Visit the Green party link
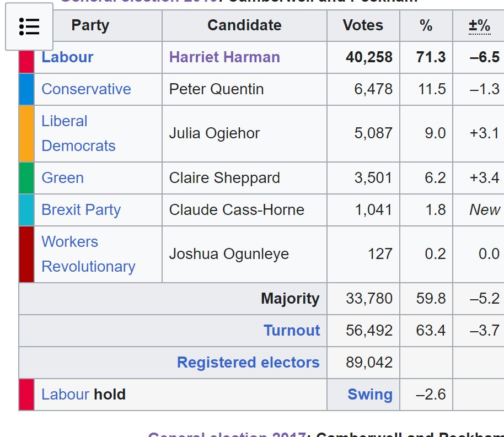Image resolution: width=504 pixels, height=437 pixels. click(63, 177)
